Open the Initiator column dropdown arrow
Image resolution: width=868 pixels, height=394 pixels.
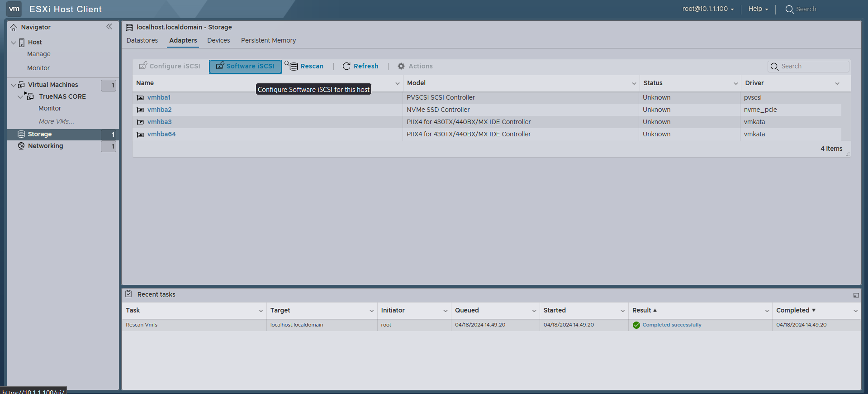click(x=445, y=311)
